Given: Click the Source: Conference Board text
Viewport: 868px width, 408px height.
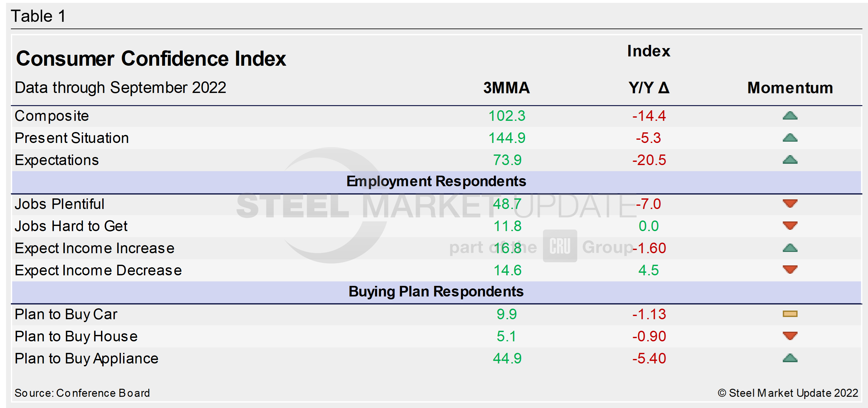Looking at the screenshot, I should pos(82,393).
